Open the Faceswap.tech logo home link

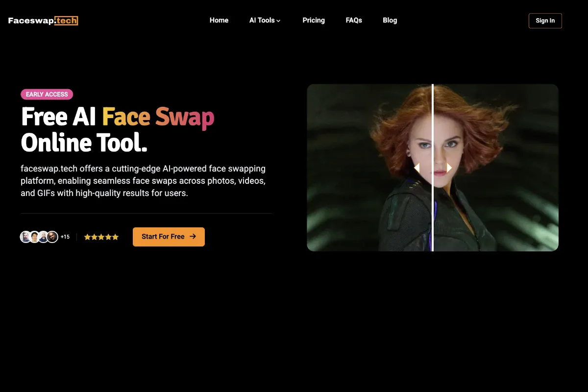(x=43, y=21)
